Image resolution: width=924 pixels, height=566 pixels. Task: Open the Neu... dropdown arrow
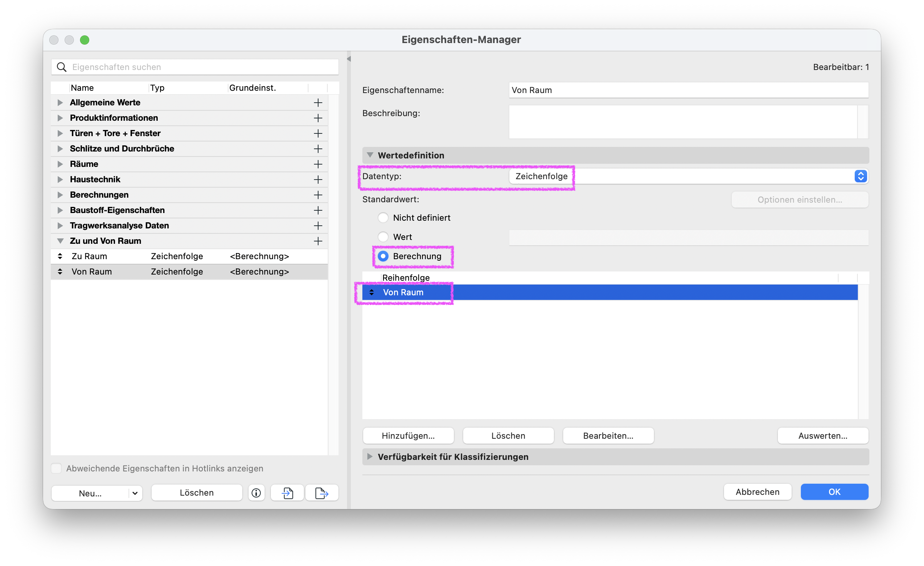coord(135,493)
